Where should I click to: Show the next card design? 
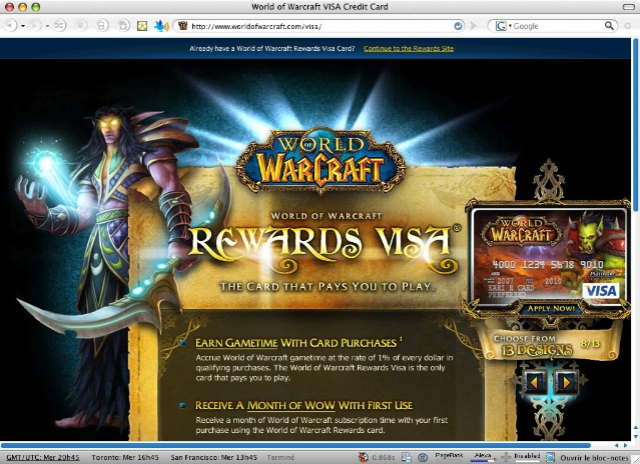(x=565, y=381)
